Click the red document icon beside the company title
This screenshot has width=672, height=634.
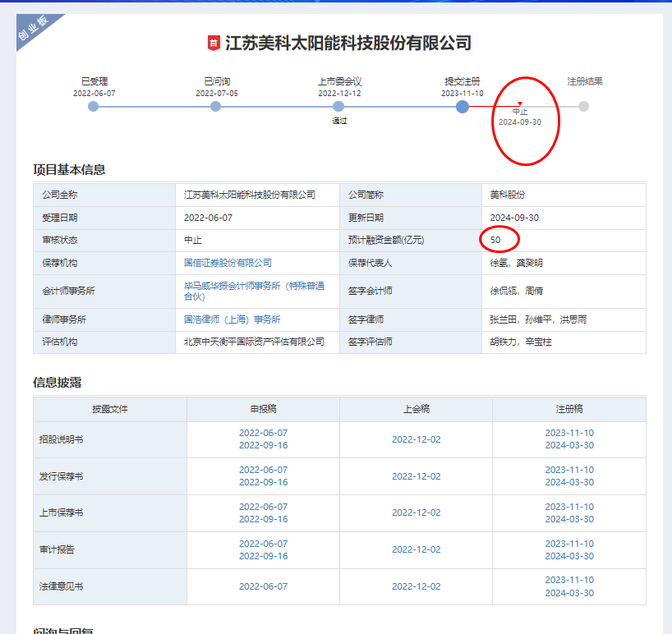(214, 43)
